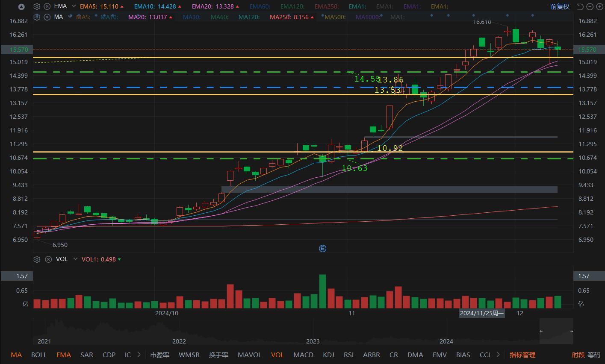Select the BIAS indicator tab
This screenshot has height=364, width=605.
pyautogui.click(x=463, y=355)
